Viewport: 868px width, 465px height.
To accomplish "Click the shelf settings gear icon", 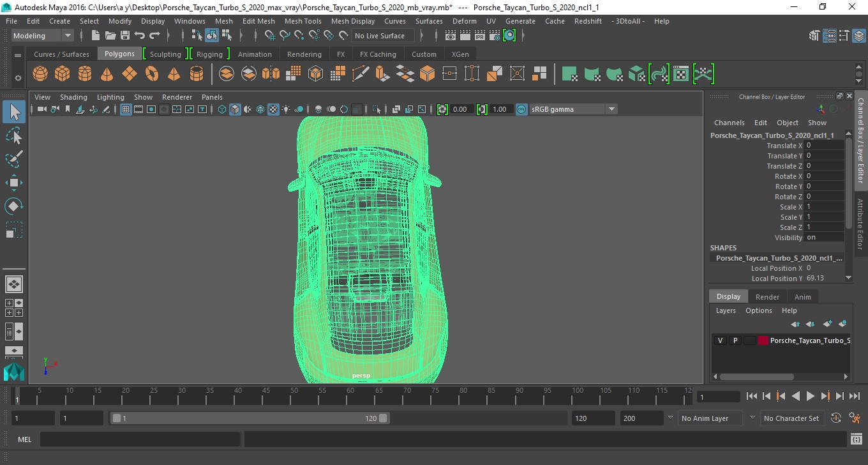I will click(x=18, y=78).
